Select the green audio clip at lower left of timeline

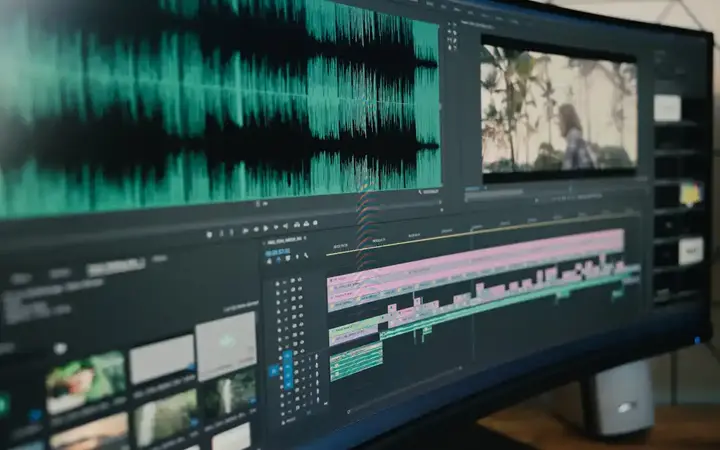(x=355, y=362)
